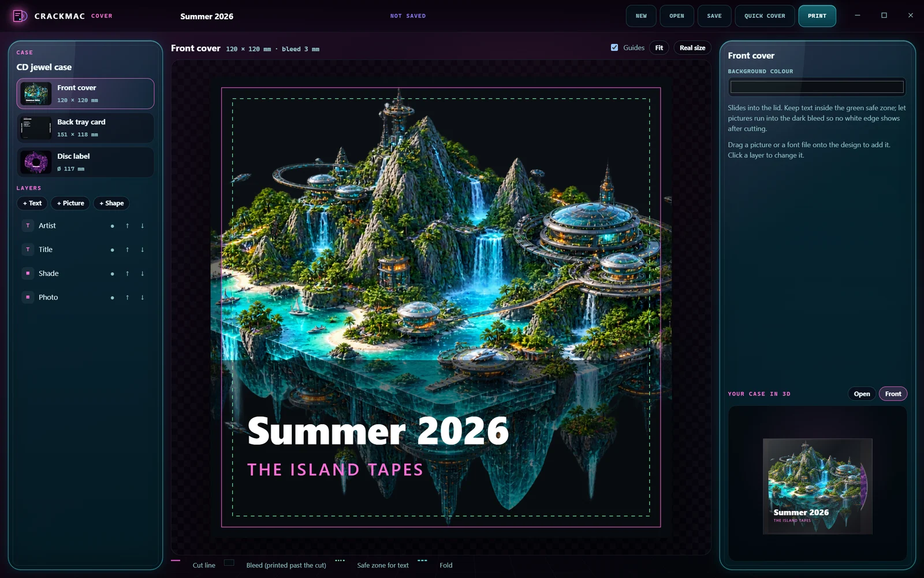
Task: Open Quick Cover generator
Action: click(x=765, y=16)
